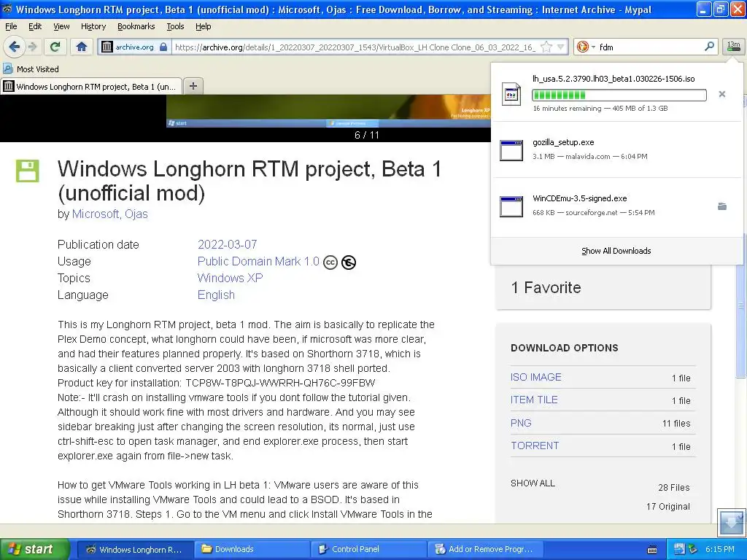Reload the current page
This screenshot has height=560, width=747.
[x=55, y=47]
